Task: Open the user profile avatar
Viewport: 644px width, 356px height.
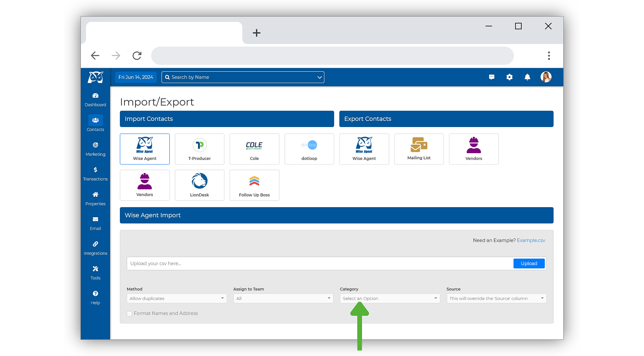Action: 546,77
